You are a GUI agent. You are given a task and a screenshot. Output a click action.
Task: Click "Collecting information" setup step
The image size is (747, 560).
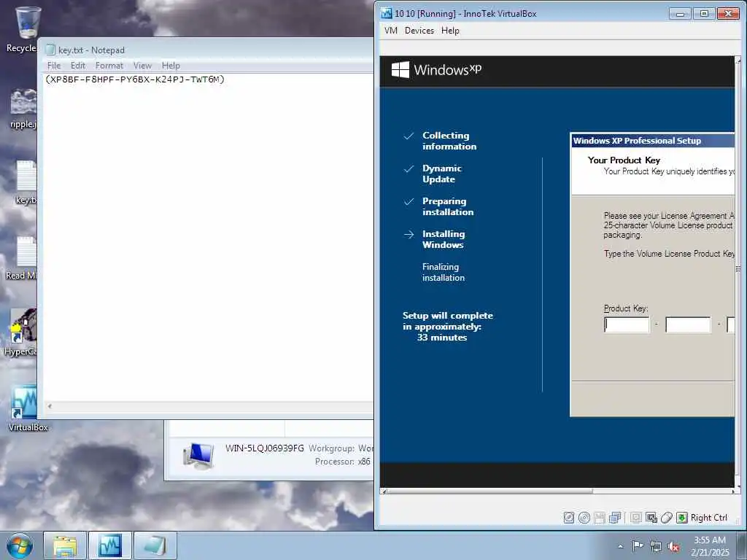(449, 141)
